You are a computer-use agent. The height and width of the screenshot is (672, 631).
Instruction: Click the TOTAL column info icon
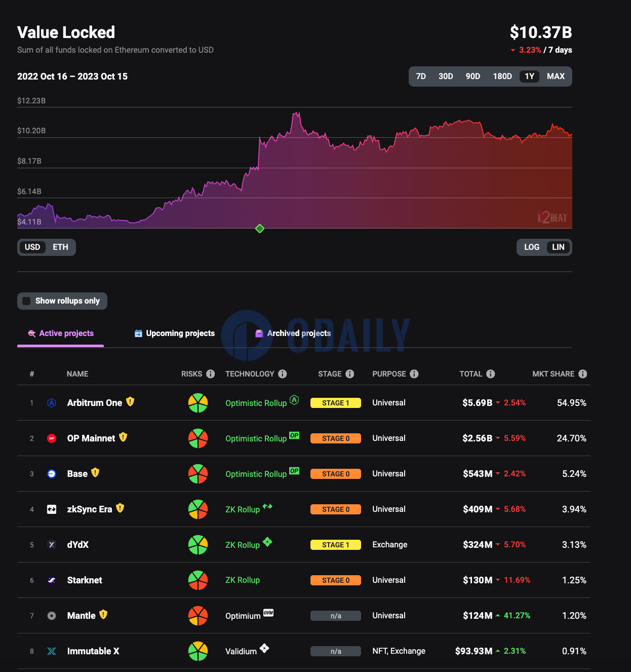[x=491, y=374]
